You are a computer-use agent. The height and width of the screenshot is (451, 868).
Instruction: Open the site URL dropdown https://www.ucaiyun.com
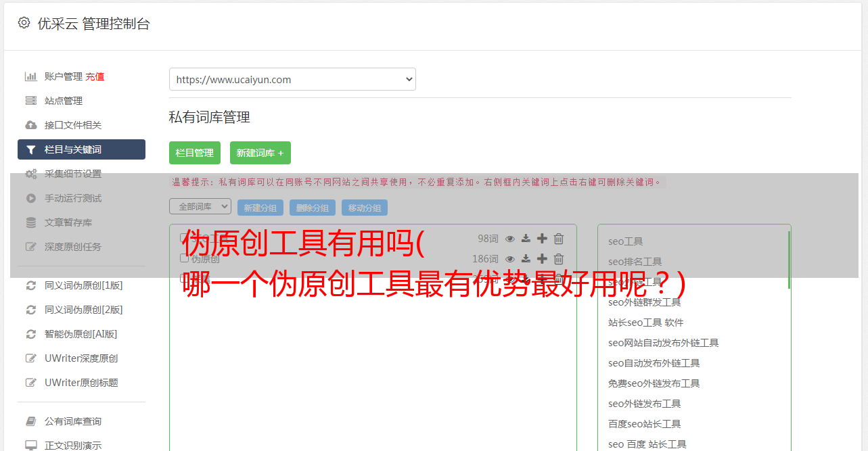coord(292,79)
